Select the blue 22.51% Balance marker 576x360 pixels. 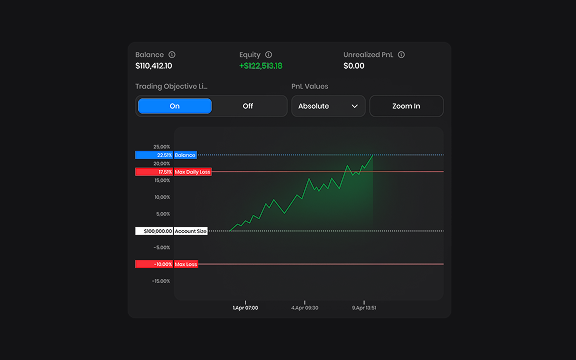tap(154, 155)
